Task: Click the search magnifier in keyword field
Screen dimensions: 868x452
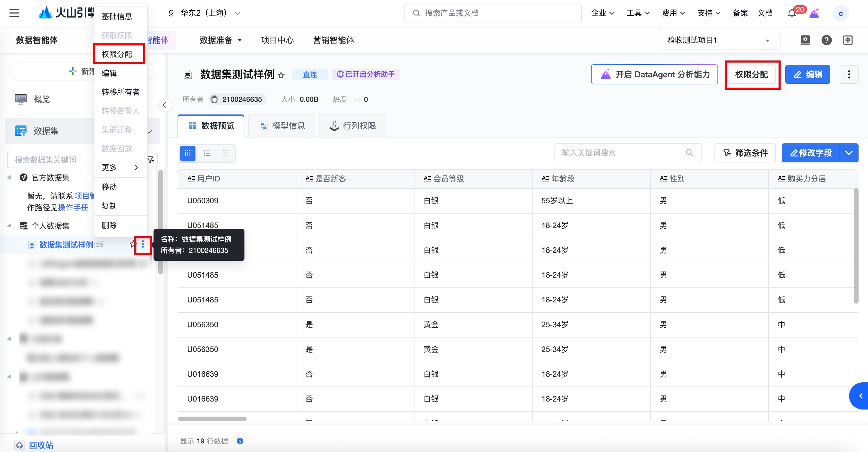Action: pos(689,153)
